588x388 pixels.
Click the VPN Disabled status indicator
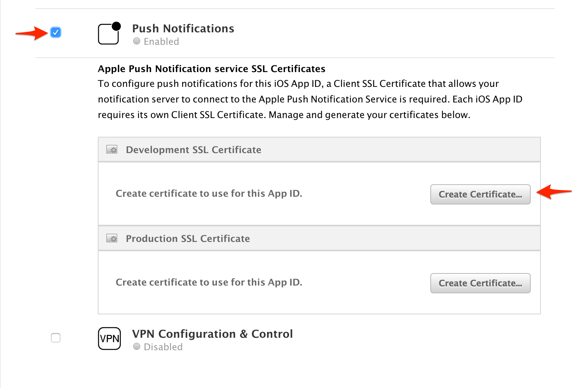(x=137, y=346)
